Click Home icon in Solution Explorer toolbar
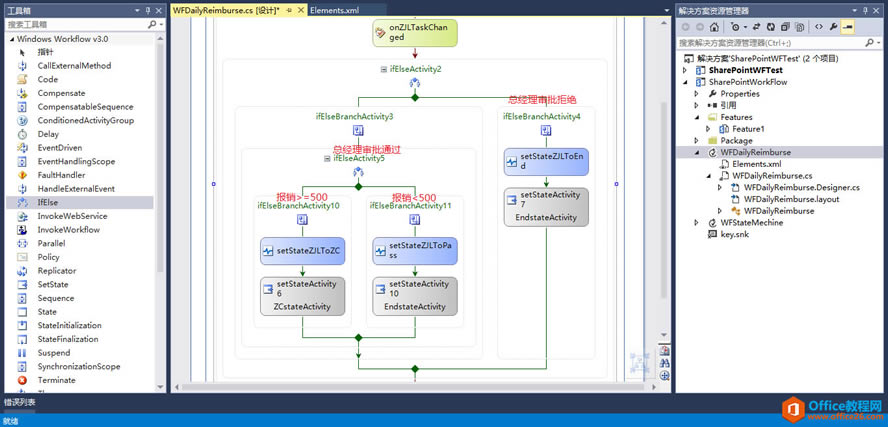This screenshot has width=888, height=427. coord(716,28)
